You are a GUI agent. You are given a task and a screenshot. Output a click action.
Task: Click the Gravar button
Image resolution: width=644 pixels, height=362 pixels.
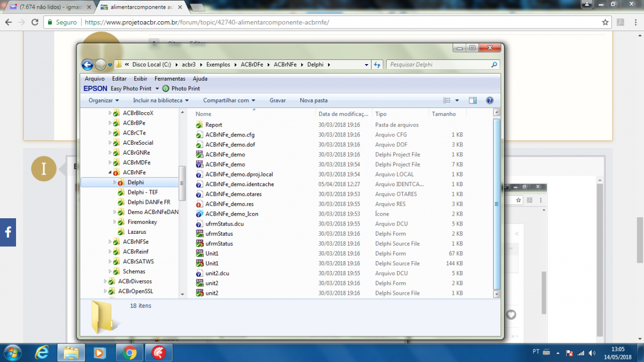click(278, 100)
